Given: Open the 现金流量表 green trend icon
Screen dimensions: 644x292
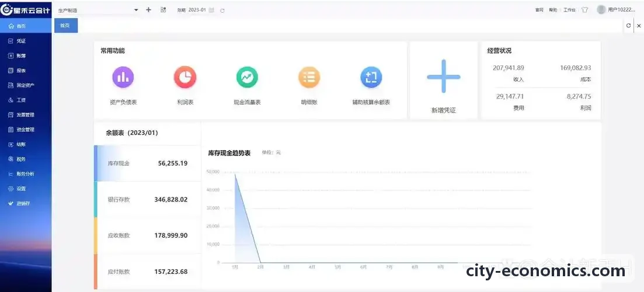Looking at the screenshot, I should tap(247, 77).
